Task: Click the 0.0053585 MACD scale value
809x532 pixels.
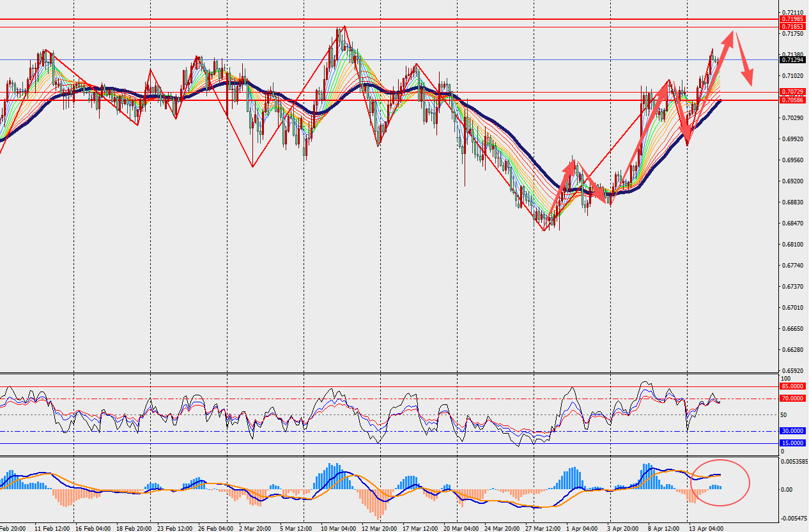Action: click(x=794, y=461)
